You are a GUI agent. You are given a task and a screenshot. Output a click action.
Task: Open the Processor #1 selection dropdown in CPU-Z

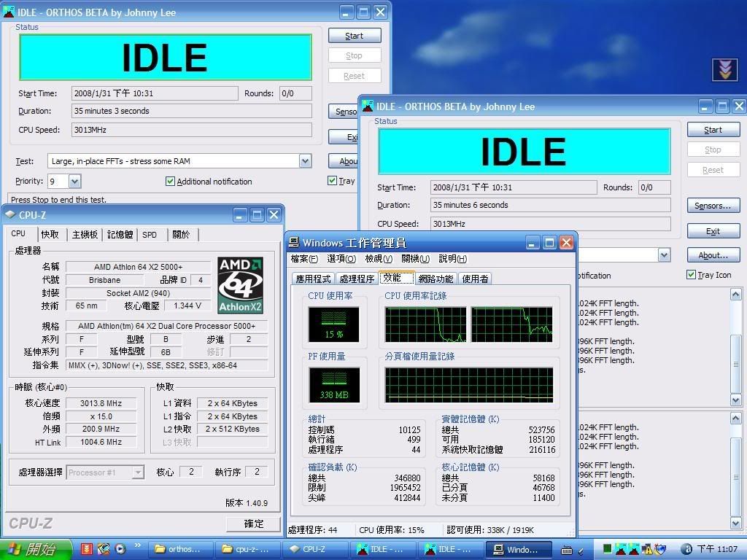coord(138,472)
